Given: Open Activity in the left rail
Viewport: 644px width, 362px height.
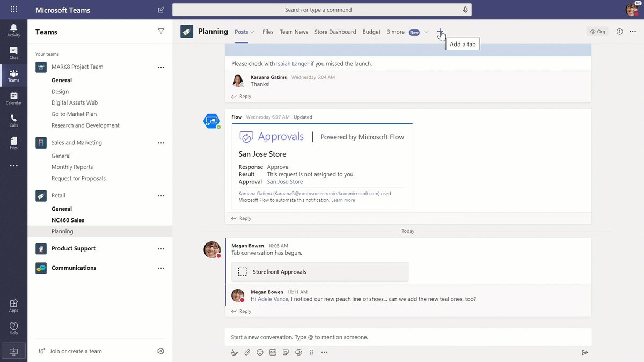Looking at the screenshot, I should coord(13,30).
